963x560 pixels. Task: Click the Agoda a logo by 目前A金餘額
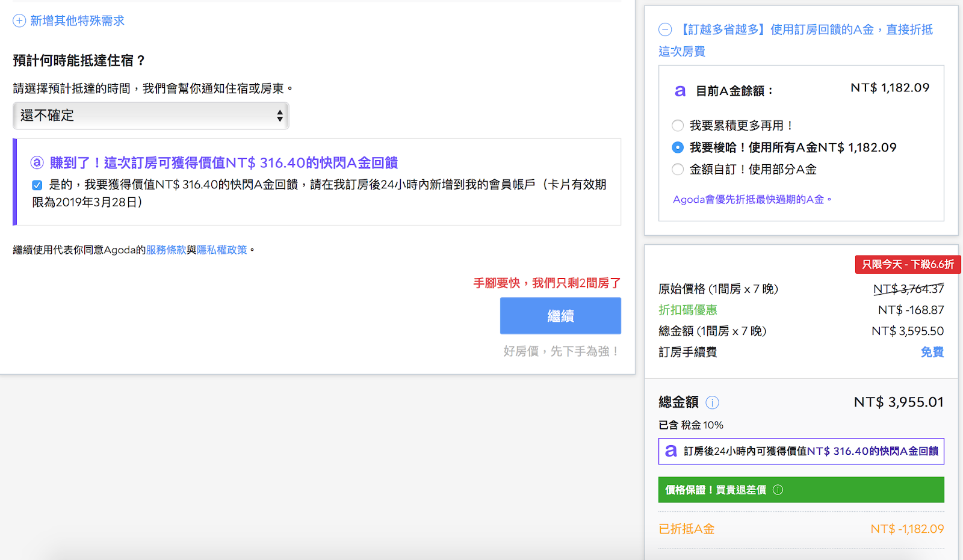pos(680,91)
